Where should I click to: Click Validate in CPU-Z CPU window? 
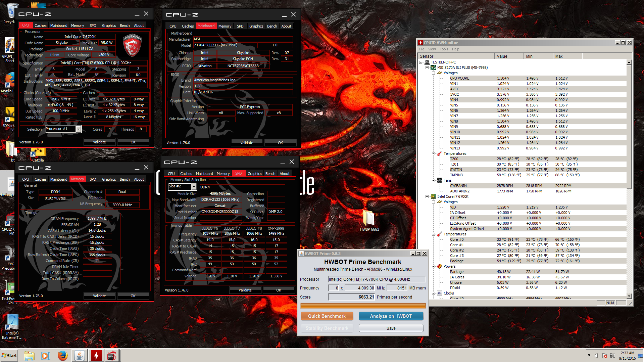(x=99, y=142)
